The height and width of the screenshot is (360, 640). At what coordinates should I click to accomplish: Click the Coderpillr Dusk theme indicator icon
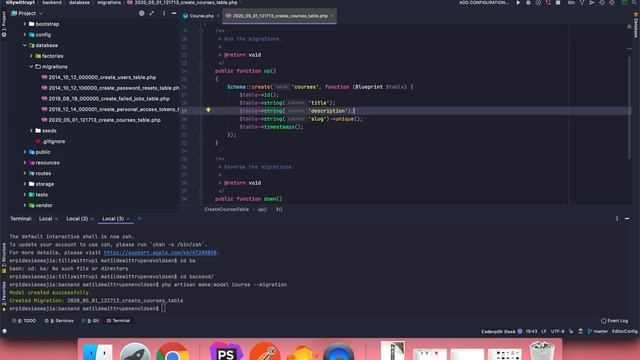(520, 331)
